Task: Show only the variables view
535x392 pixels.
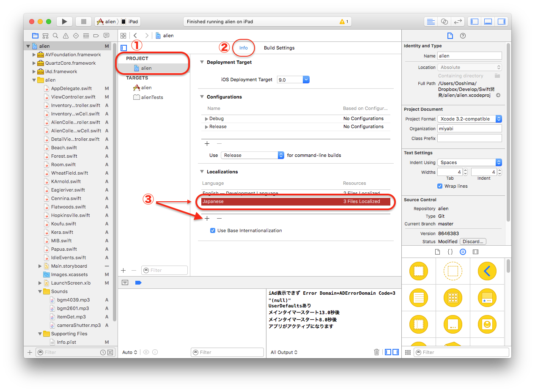Action: tap(388, 352)
